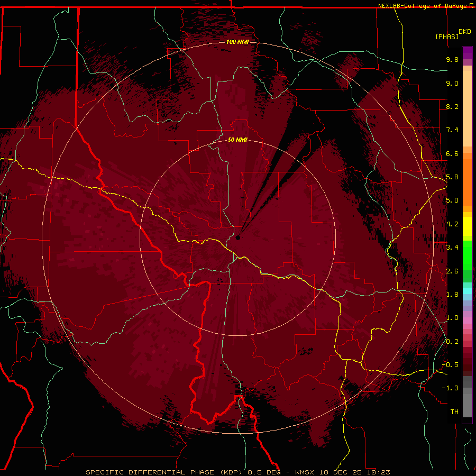Pick the yellow color bar segment
The image size is (476, 476).
467,226
